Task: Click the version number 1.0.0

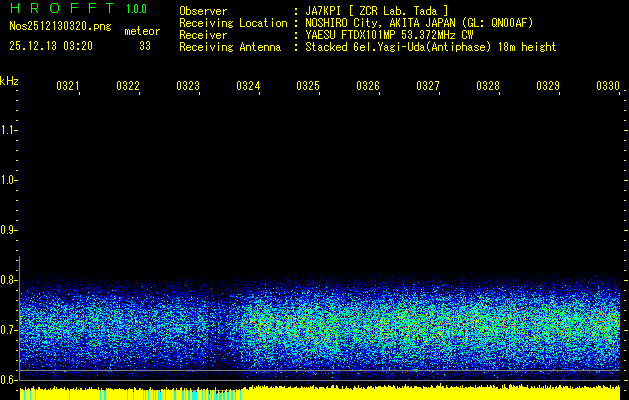Action: [x=136, y=9]
